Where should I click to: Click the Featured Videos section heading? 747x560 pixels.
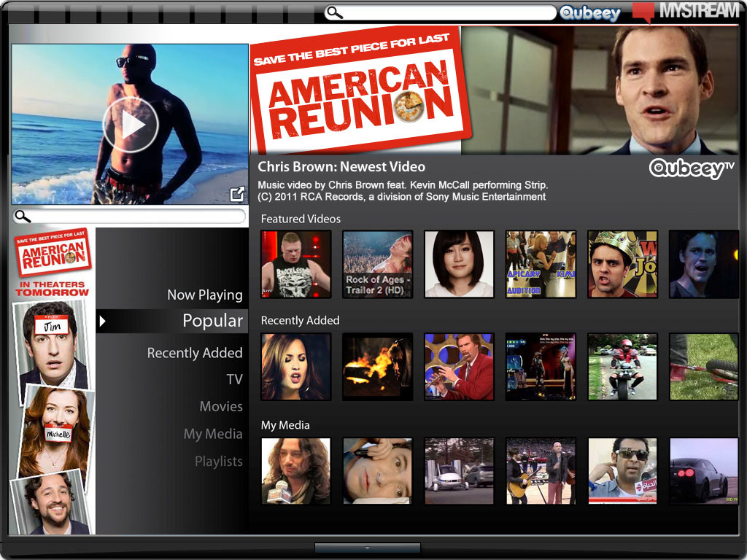(301, 219)
